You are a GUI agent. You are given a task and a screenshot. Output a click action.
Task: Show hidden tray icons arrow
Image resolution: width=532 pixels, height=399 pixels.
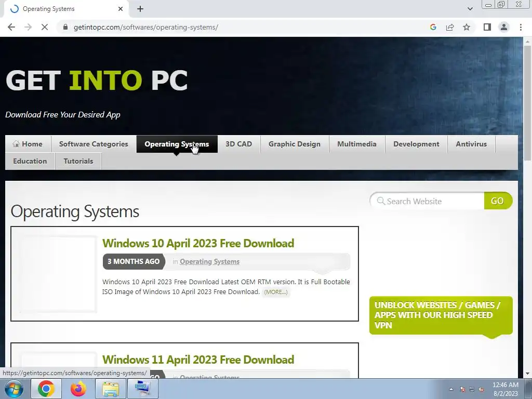[451, 390]
